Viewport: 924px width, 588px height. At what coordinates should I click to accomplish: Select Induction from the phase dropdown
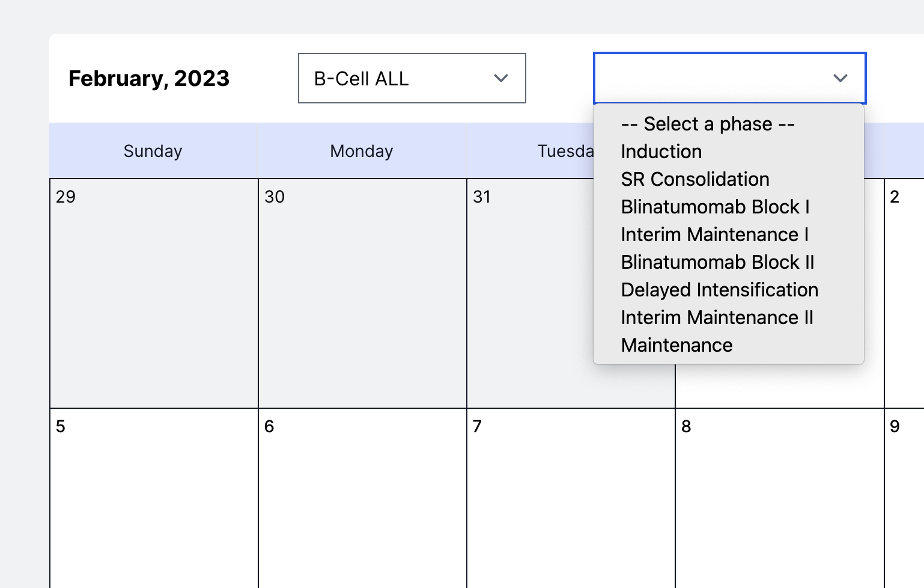click(661, 152)
